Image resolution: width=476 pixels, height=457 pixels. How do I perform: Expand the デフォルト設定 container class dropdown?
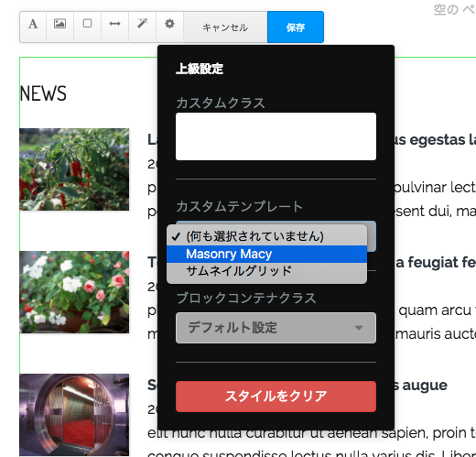(x=276, y=328)
